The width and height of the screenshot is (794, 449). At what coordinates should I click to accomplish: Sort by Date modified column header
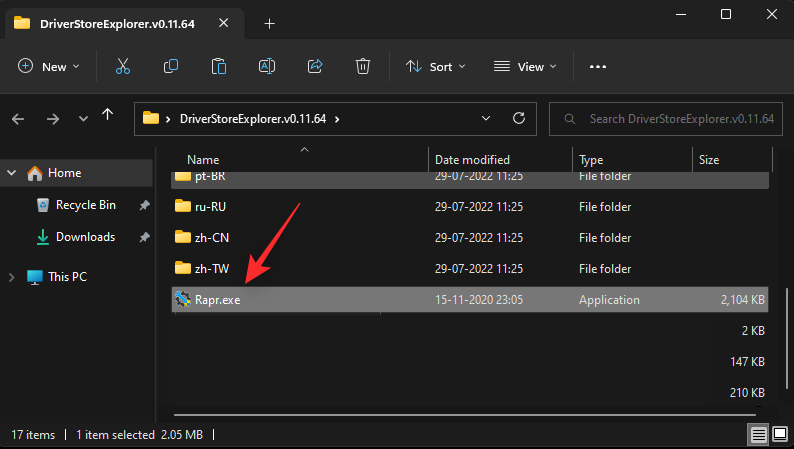472,160
